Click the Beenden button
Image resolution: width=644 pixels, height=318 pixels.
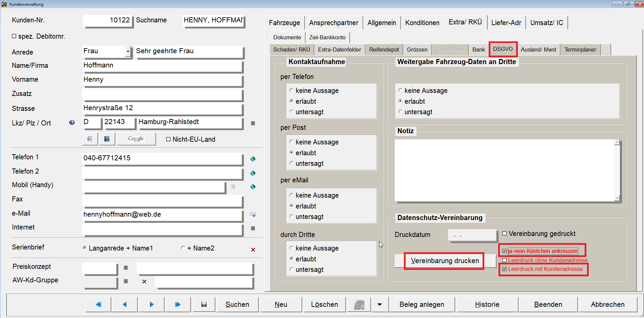[548, 304]
